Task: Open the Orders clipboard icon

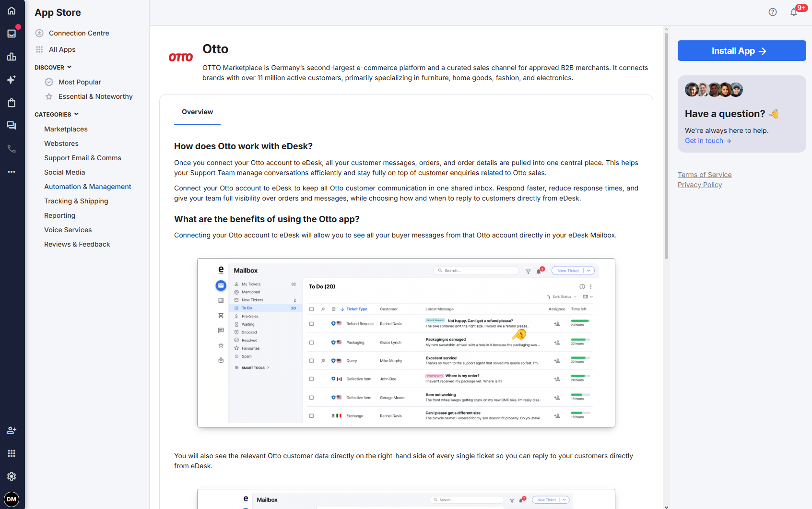Action: pos(12,103)
